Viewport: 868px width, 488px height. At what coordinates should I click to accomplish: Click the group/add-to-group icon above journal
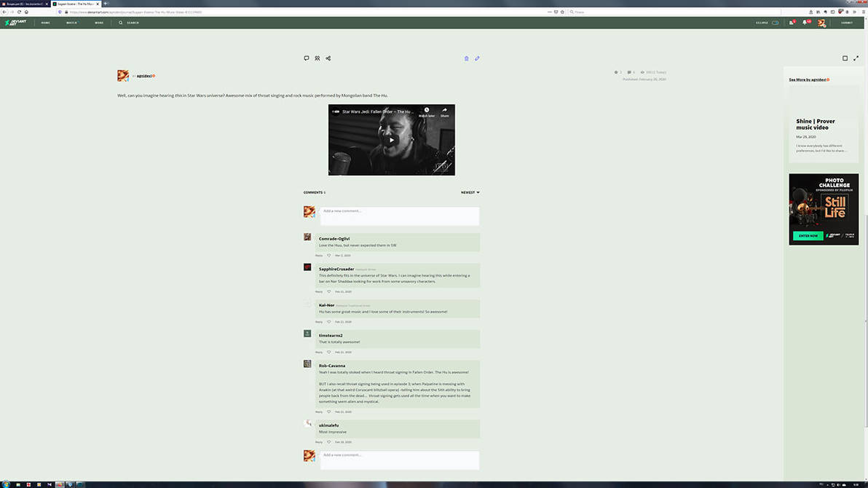317,58
